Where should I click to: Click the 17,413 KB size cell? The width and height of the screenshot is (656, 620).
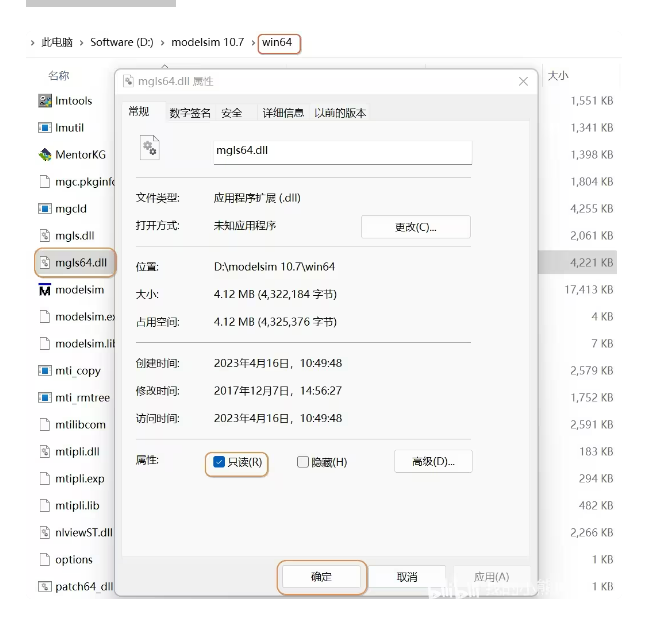589,290
